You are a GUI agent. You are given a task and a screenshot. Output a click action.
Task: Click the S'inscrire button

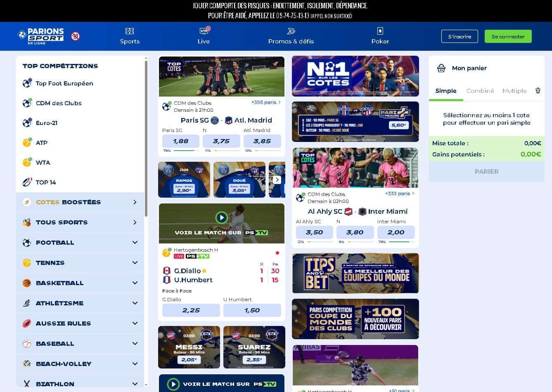(x=460, y=36)
